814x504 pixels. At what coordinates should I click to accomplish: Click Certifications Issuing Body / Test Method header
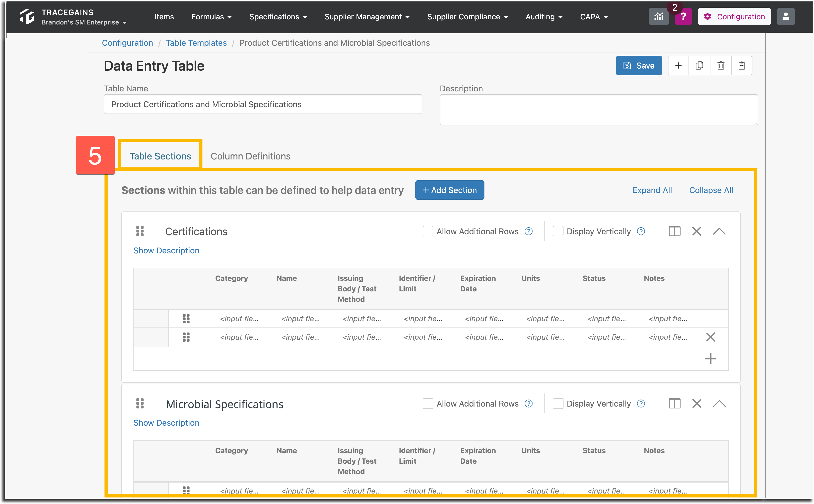[357, 289]
